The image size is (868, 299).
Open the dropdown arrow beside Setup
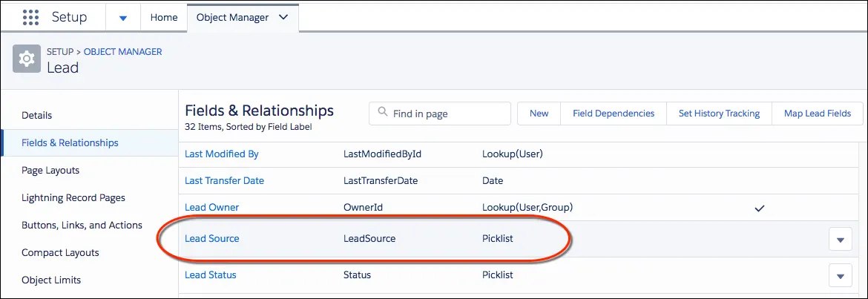point(123,18)
